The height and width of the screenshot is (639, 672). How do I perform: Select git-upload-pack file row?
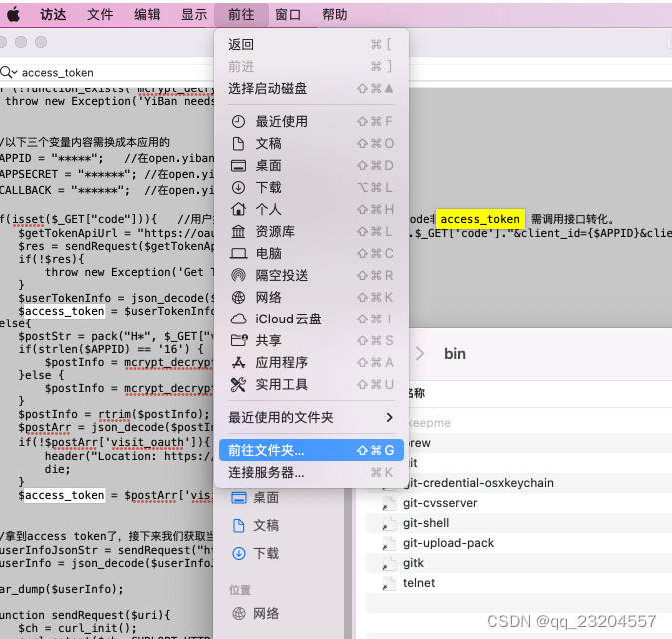[519, 543]
